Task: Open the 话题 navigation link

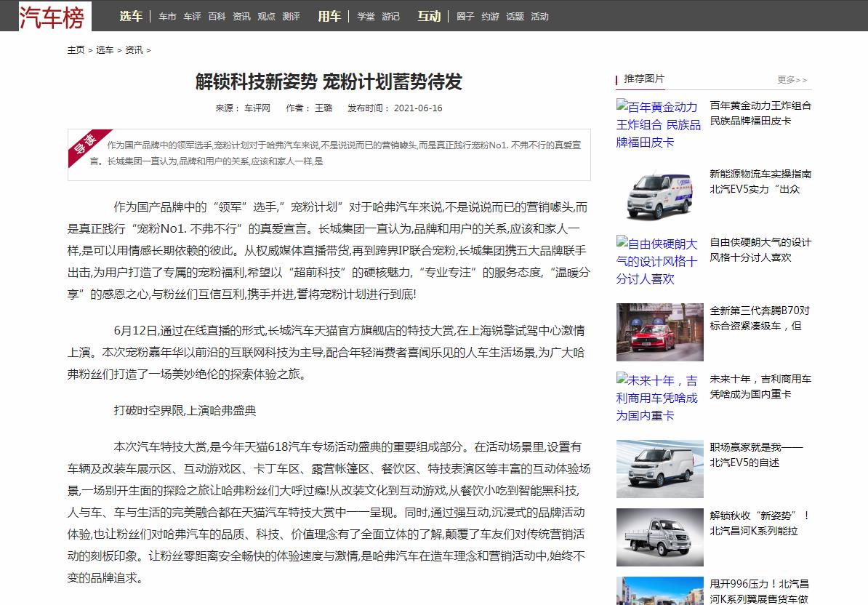Action: coord(515,17)
